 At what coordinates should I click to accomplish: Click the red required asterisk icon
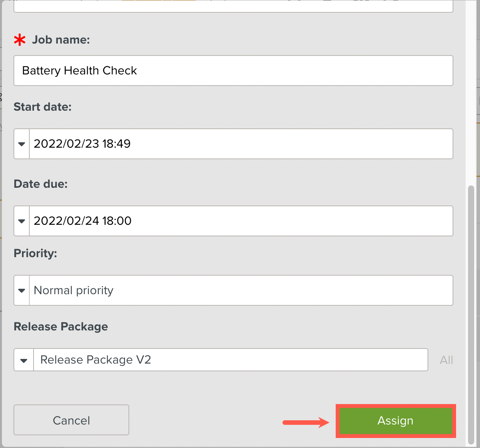[x=20, y=40]
